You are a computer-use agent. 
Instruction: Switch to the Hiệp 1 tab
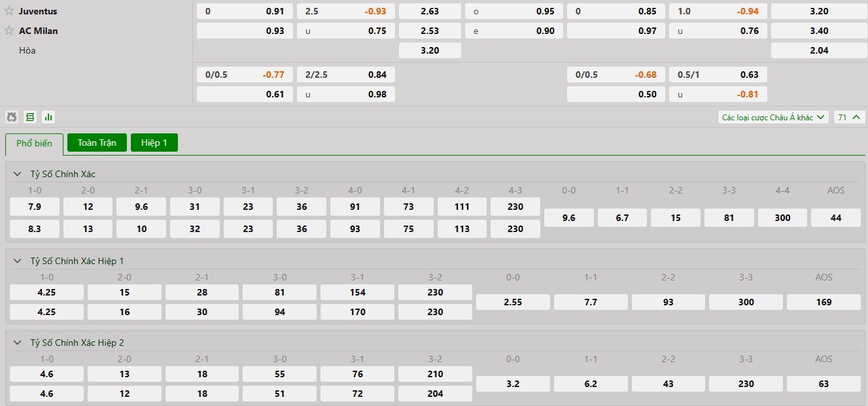(154, 143)
